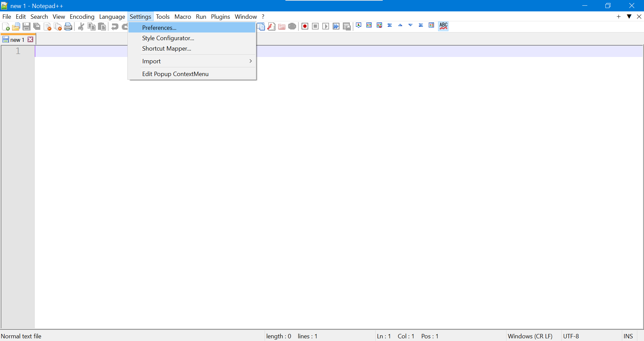Run macro multiple times fast-forward icon
The width and height of the screenshot is (644, 341).
pyautogui.click(x=336, y=26)
